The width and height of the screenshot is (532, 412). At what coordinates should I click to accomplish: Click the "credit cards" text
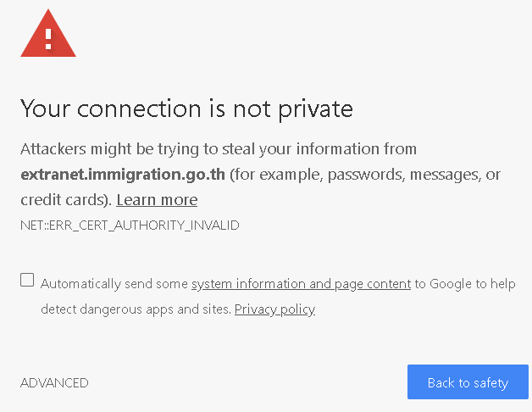pyautogui.click(x=62, y=200)
